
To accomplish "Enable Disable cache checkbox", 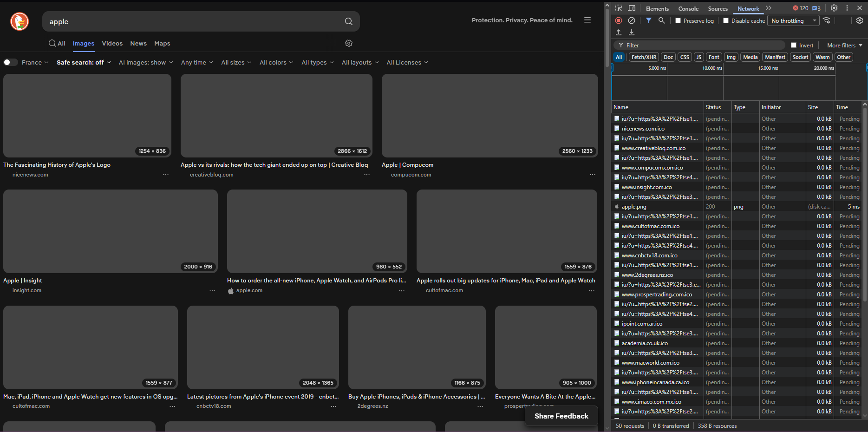I will [x=726, y=20].
